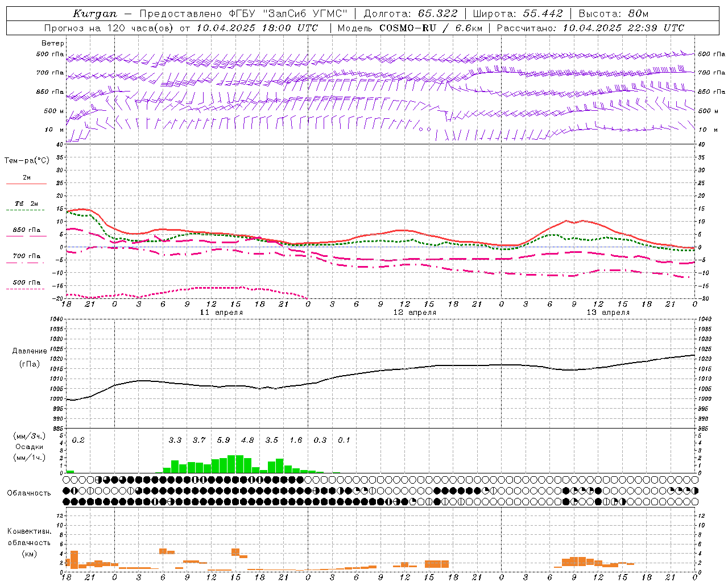Click the 'Конвективн.' convective cloud label
The height and width of the screenshot is (582, 728).
(30, 531)
